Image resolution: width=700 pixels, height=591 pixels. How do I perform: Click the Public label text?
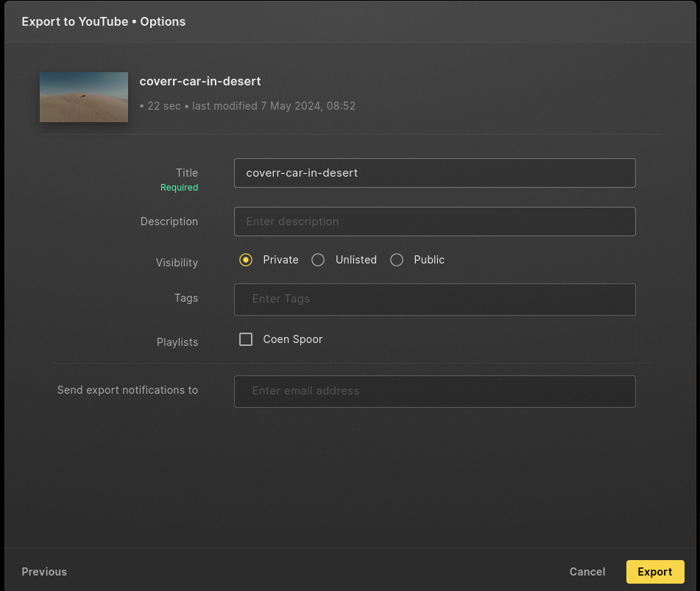tap(429, 260)
